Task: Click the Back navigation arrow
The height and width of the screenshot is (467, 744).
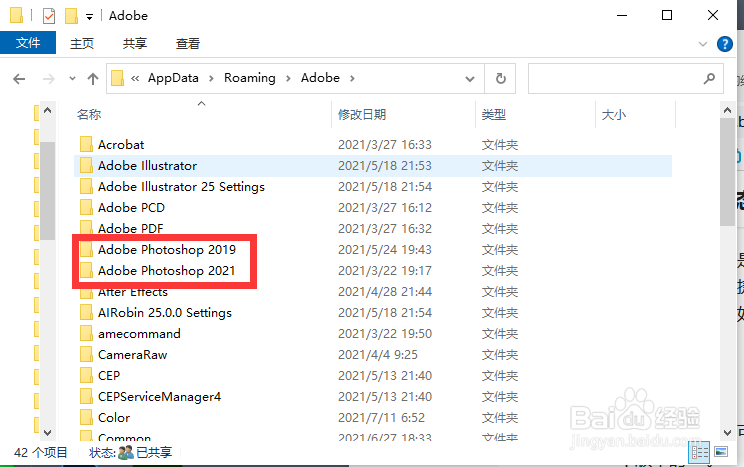Action: pyautogui.click(x=19, y=79)
